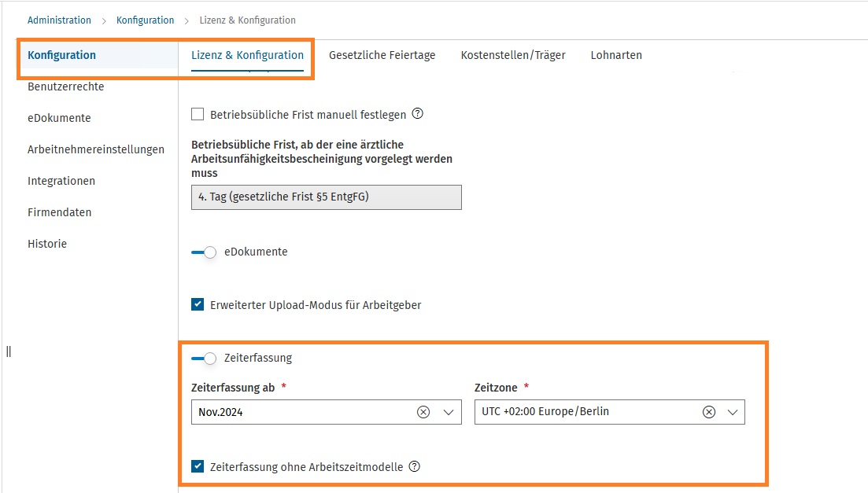Uncheck Erweiterter Upload-Modus für Arbeitgeber
This screenshot has height=493, width=868.
coord(198,305)
